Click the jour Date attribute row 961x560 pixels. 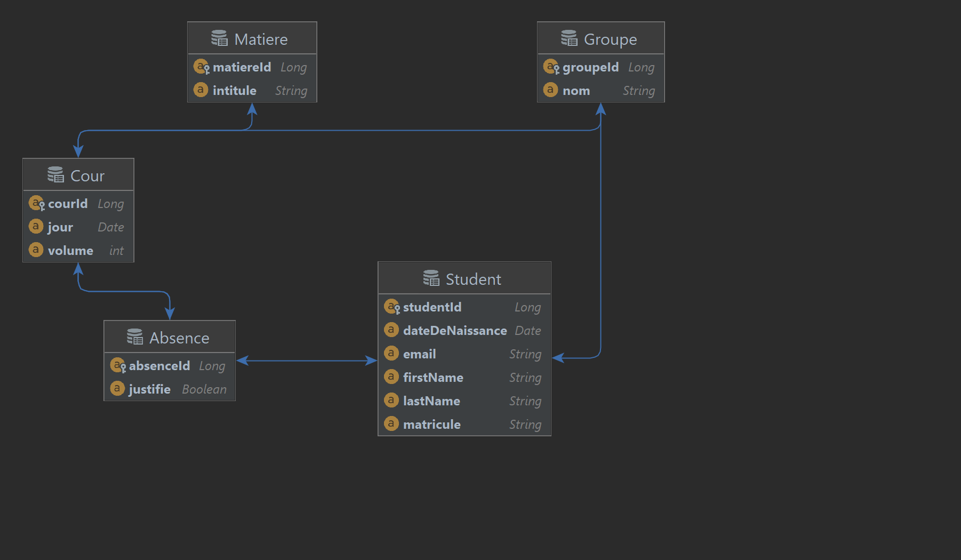pyautogui.click(x=78, y=226)
